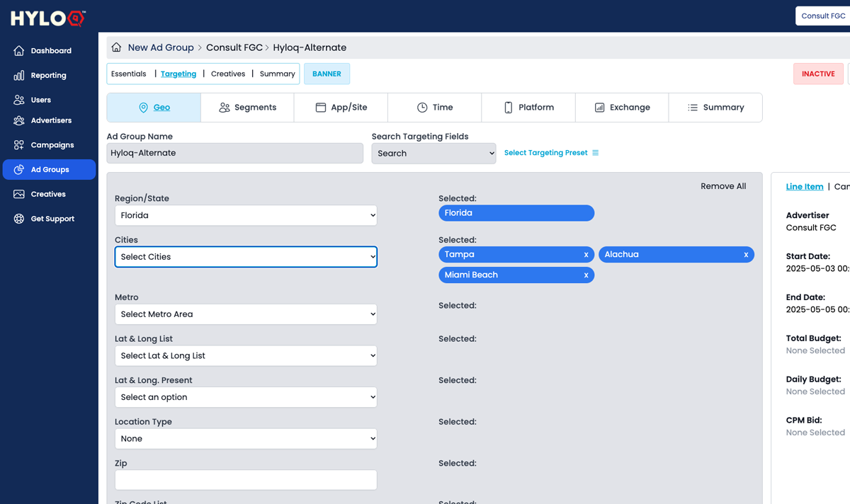Open Creatives in the sidebar
Screen dimensions: 850x504
pyautogui.click(x=47, y=194)
